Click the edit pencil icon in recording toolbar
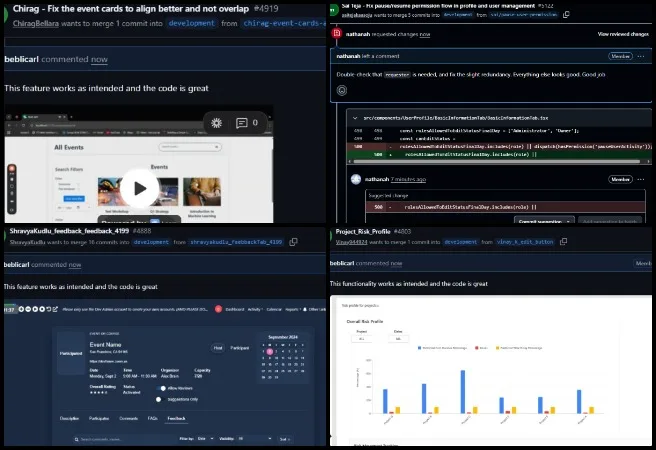This screenshot has height=450, width=656. pyautogui.click(x=55, y=309)
